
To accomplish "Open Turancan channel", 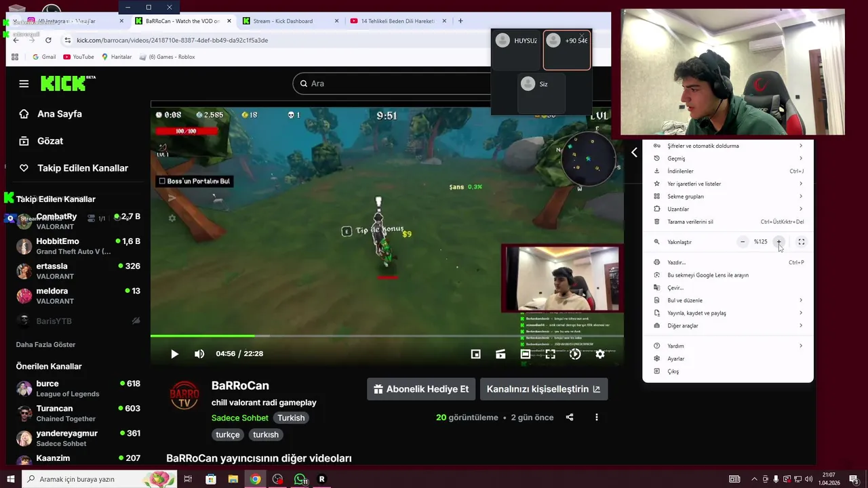I will pyautogui.click(x=78, y=413).
